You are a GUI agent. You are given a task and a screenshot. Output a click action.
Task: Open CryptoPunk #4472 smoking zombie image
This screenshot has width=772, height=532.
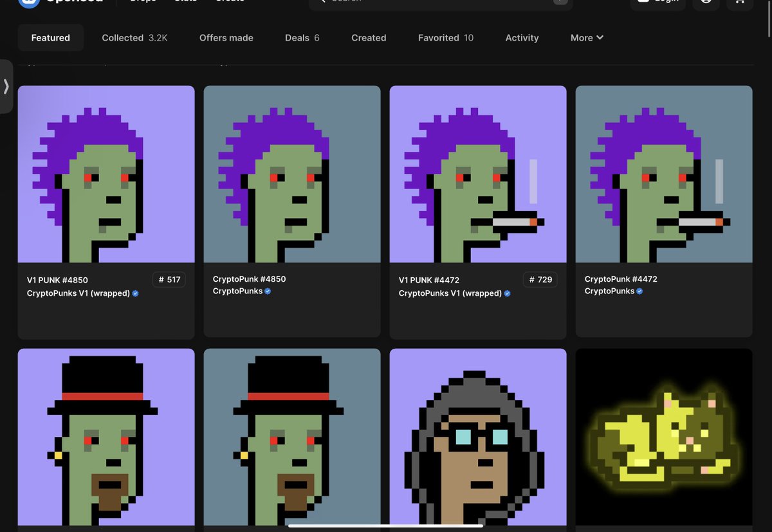point(664,174)
